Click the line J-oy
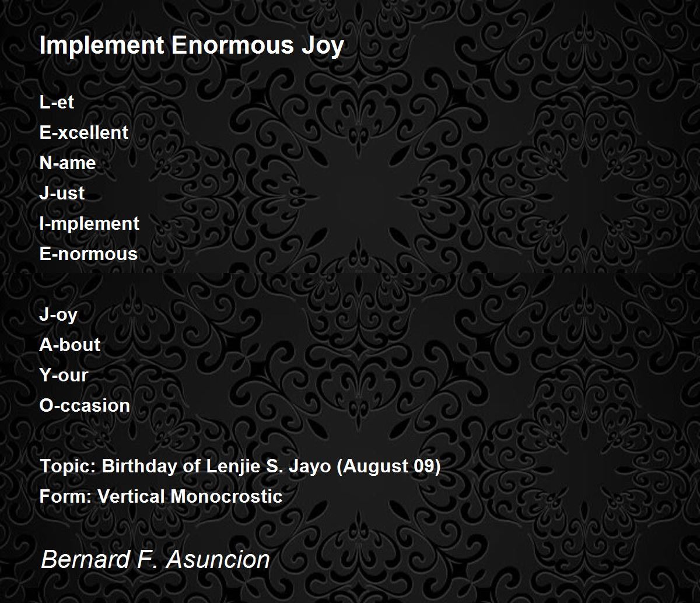 pos(58,315)
